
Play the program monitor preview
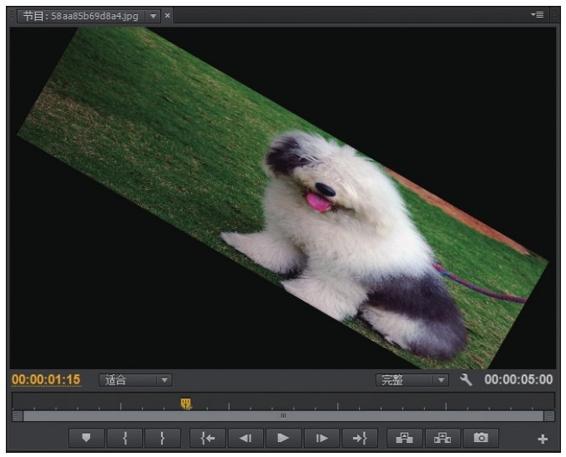pos(283,438)
